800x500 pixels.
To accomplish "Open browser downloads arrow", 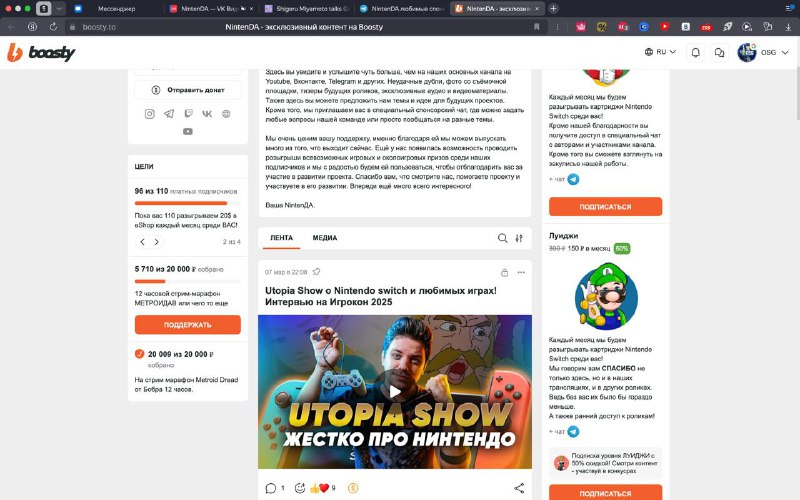I will click(x=788, y=27).
